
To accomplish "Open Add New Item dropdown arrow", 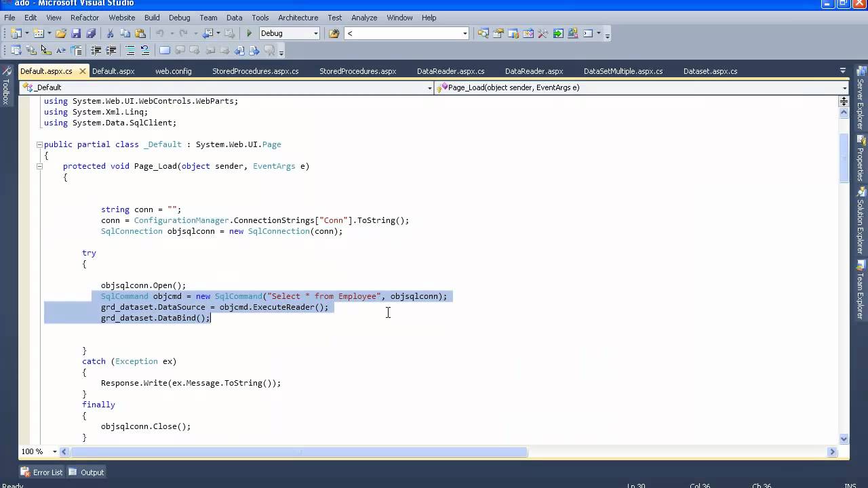I will point(49,33).
